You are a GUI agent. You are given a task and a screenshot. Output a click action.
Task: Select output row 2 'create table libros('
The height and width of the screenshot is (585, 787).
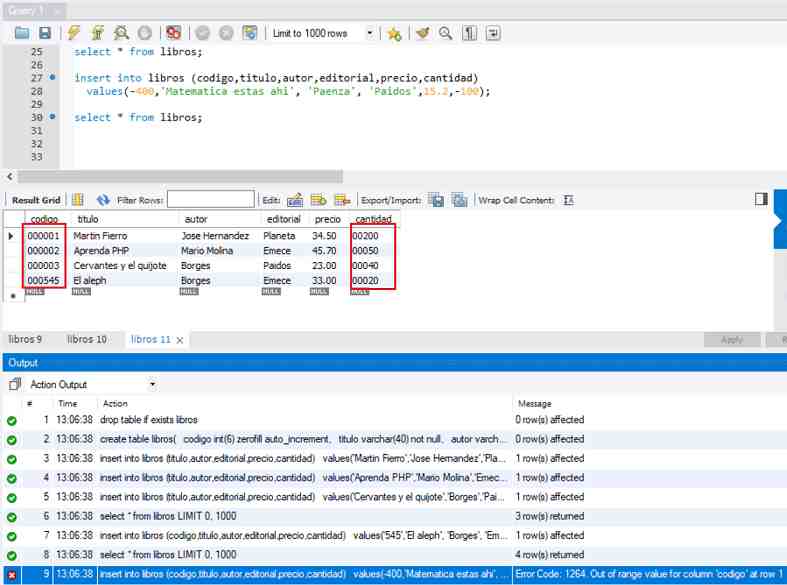[395, 439]
